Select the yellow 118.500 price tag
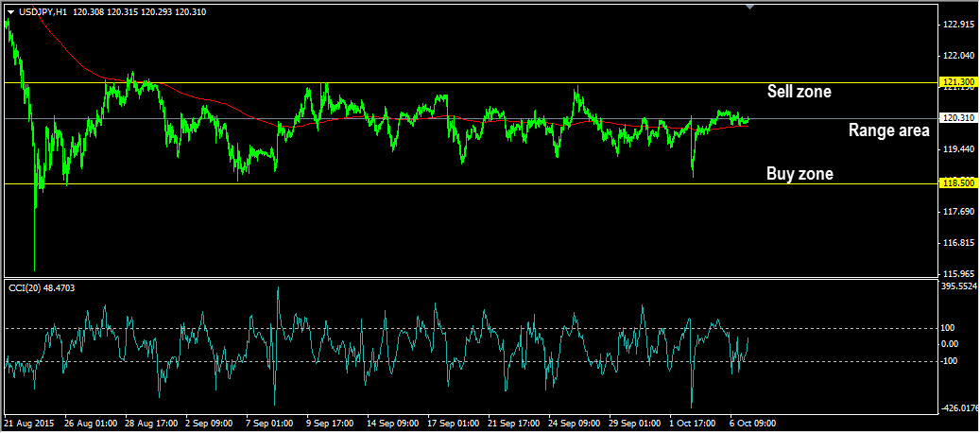The width and height of the screenshot is (980, 433). tap(958, 183)
